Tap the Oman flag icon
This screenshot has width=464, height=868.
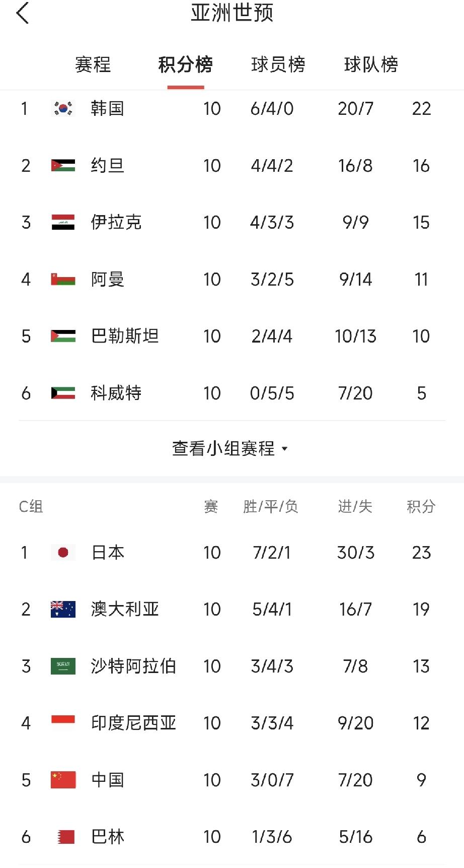[x=63, y=279]
